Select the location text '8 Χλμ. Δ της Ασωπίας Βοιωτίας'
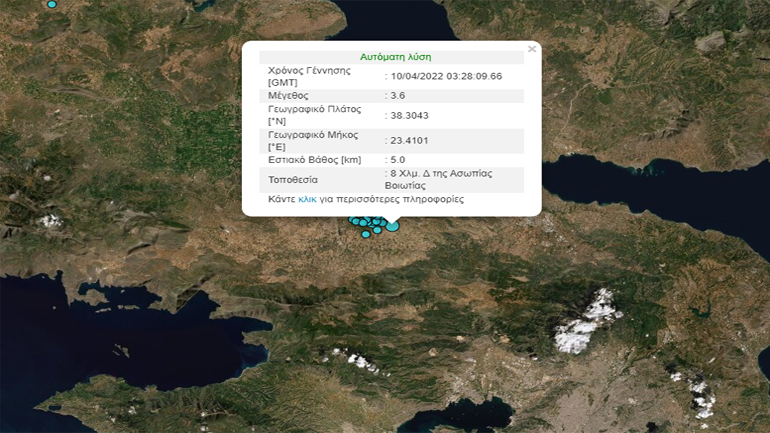Viewport: 770px width, 433px height. (x=439, y=180)
